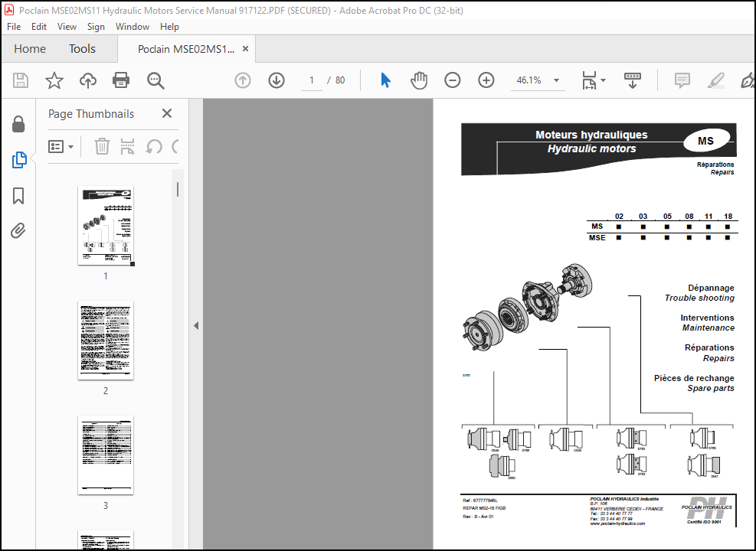Click the 'Moteurs hydrauliques' heading text

591,135
